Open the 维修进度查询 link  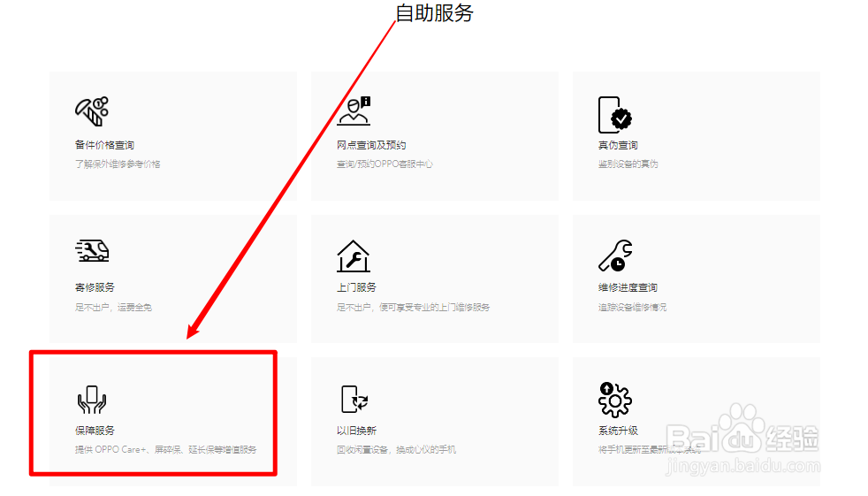(x=628, y=287)
